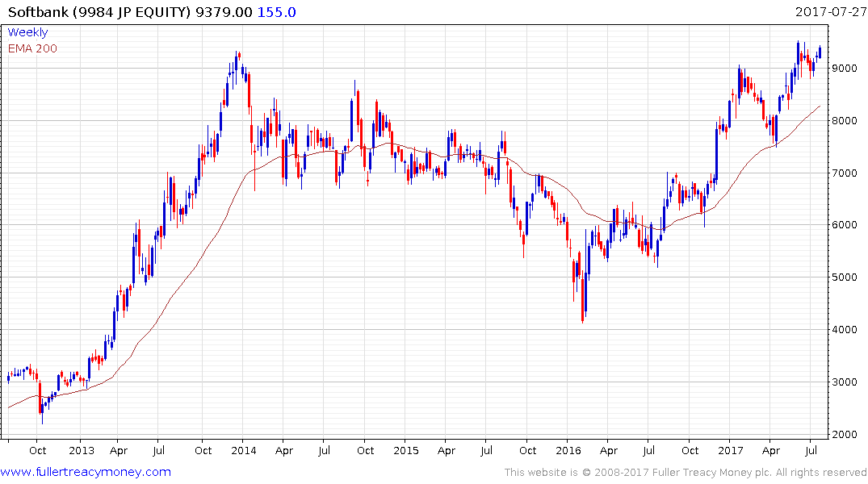Click the 8000 price axis label
Screen dimensions: 868x484
[845, 120]
